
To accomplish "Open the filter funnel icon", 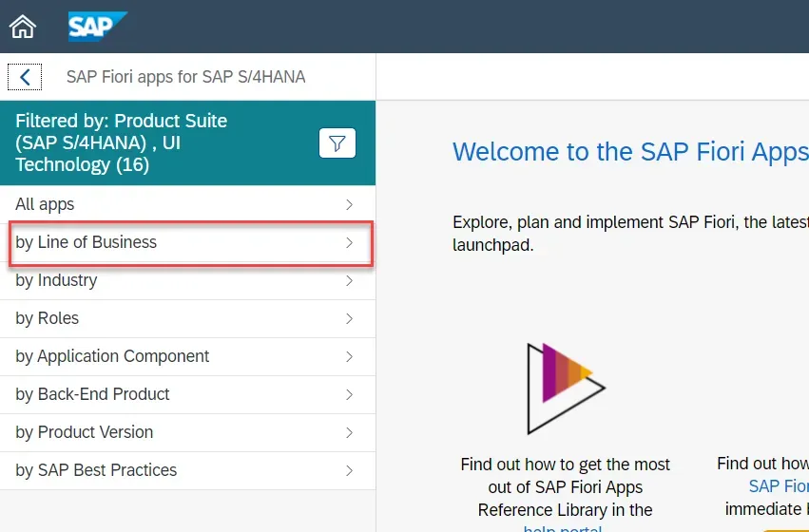I will tap(337, 143).
